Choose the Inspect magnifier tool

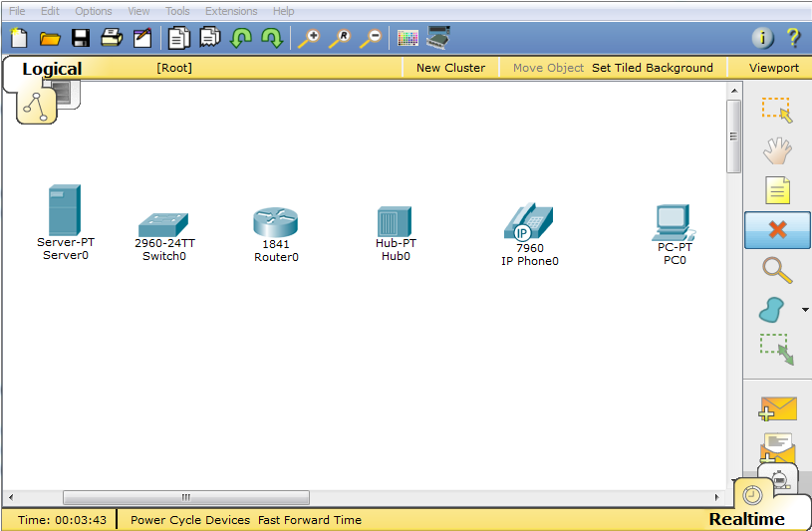point(777,270)
